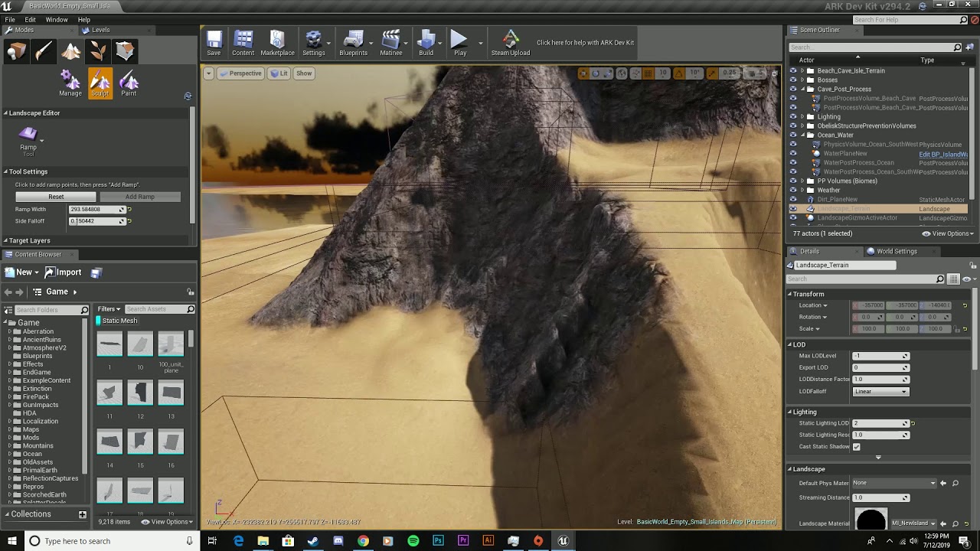This screenshot has width=980, height=551.
Task: Toggle visibility of the Weather folder
Action: tap(793, 190)
